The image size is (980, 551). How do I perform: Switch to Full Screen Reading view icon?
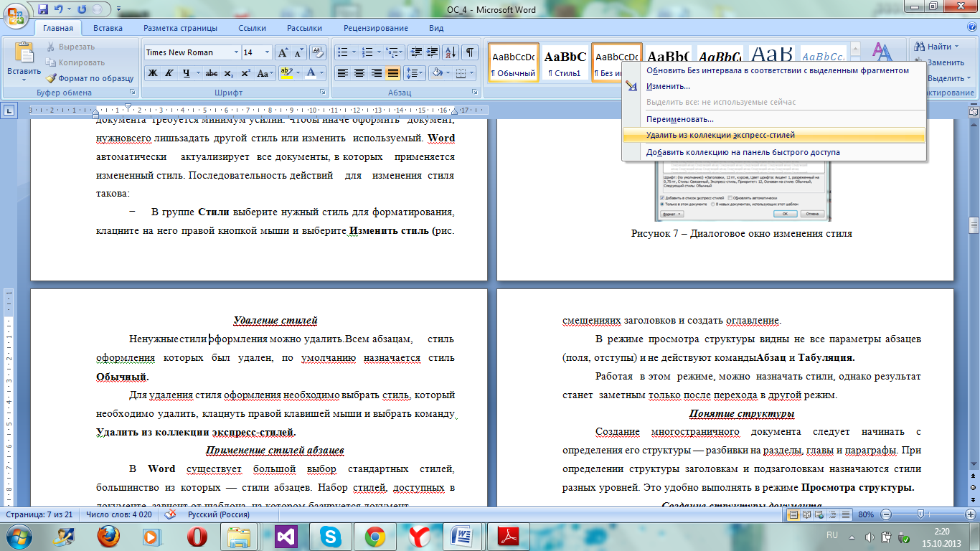pyautogui.click(x=807, y=514)
